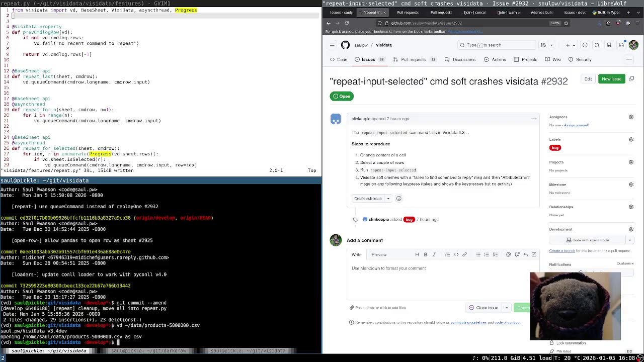Open GitHub notifications inbox
The width and height of the screenshot is (644, 362).
pyautogui.click(x=621, y=45)
